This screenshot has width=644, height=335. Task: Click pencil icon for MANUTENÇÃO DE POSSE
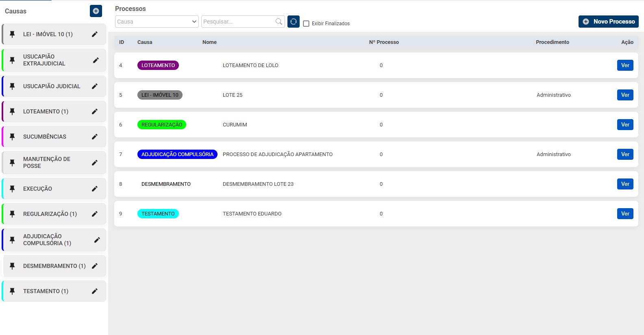pos(95,163)
